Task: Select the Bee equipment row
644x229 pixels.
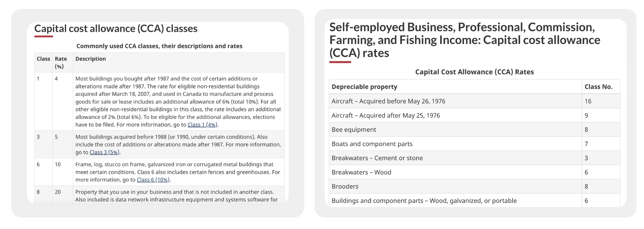Action: [354, 130]
